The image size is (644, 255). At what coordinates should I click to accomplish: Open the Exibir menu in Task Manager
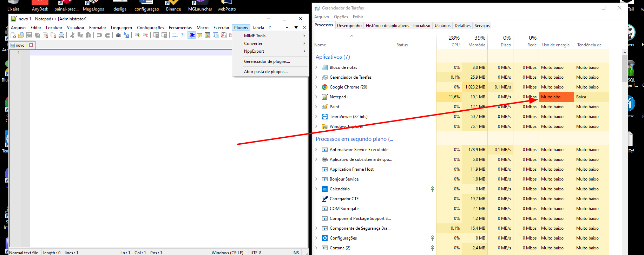(358, 17)
